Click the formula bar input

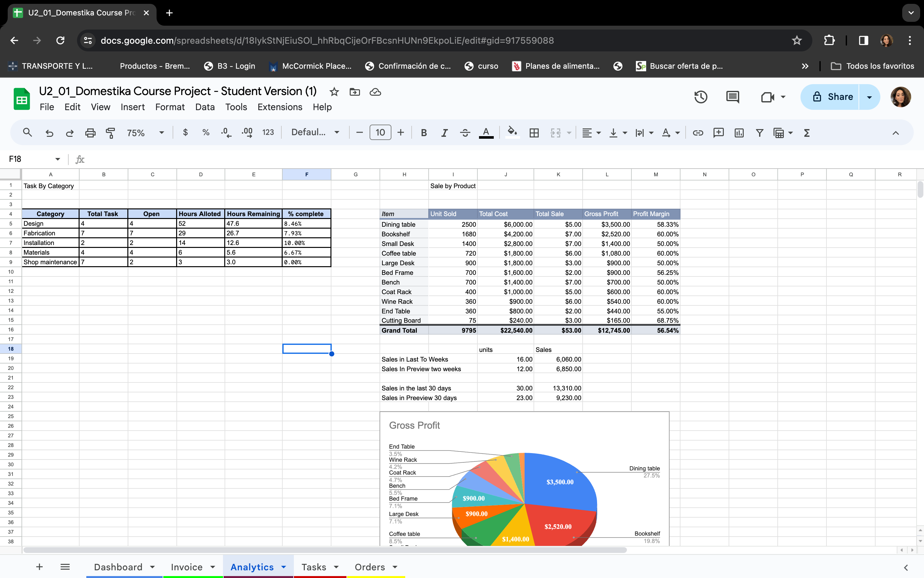(504, 159)
